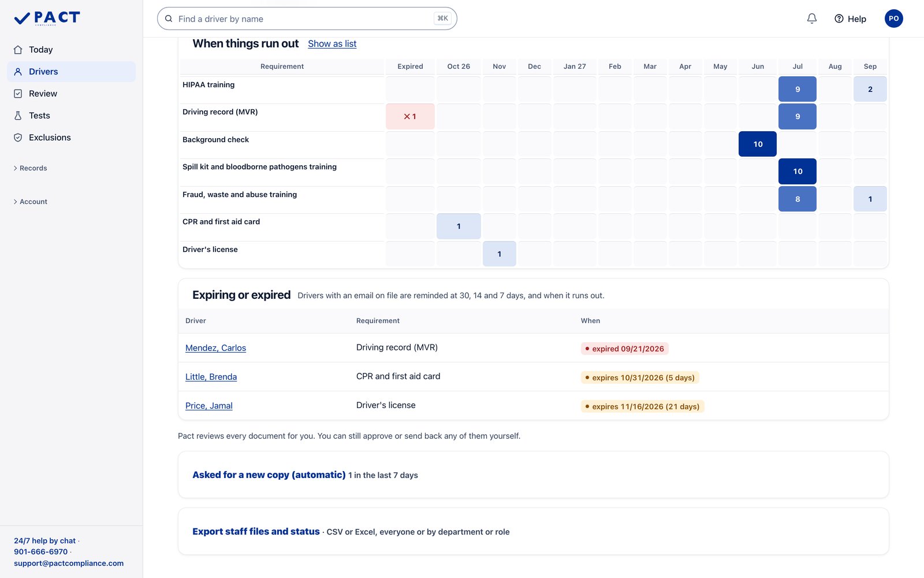Open the Review section
The width and height of the screenshot is (924, 578).
pyautogui.click(x=72, y=94)
